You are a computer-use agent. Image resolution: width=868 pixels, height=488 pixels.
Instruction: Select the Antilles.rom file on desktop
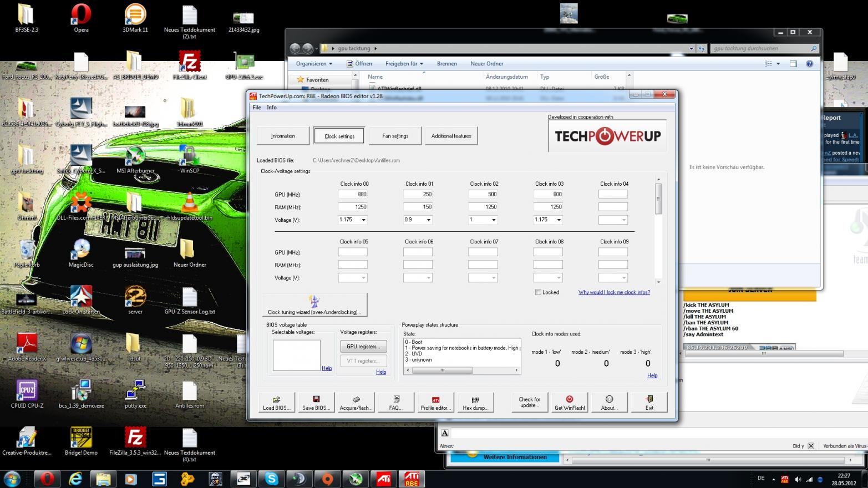(190, 394)
